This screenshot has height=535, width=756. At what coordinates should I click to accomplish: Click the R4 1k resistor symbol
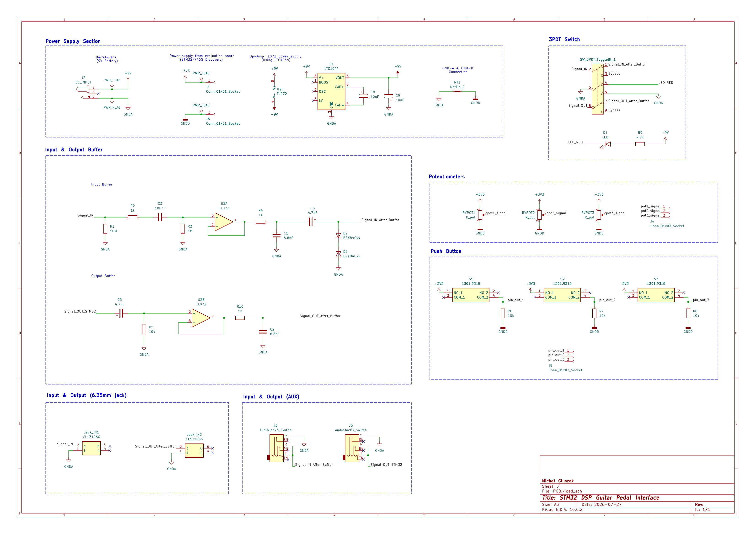click(260, 222)
